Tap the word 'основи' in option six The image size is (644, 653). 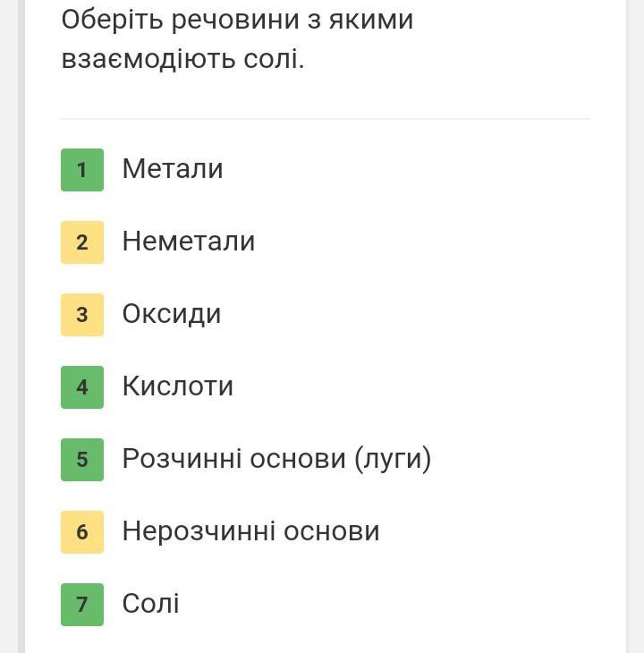[332, 531]
